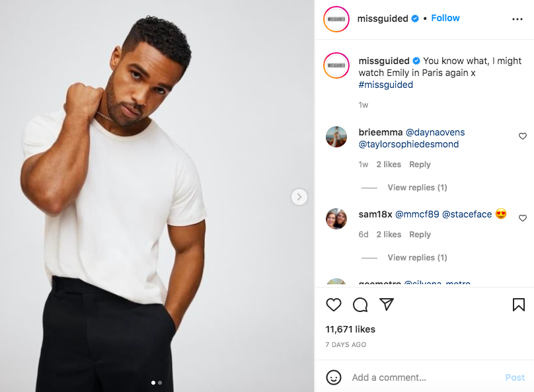Viewport: 534px width, 392px height.
Task: Open the three-dot more options menu
Action: pos(517,19)
